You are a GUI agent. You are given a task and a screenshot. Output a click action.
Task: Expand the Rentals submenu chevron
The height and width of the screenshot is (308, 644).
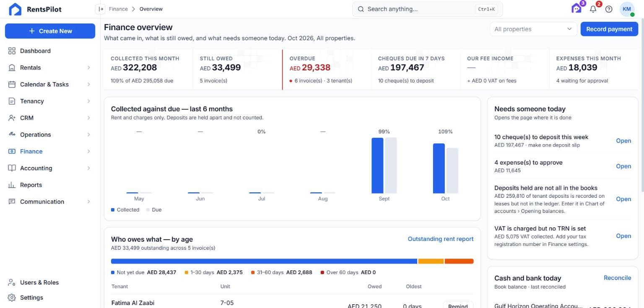(88, 67)
